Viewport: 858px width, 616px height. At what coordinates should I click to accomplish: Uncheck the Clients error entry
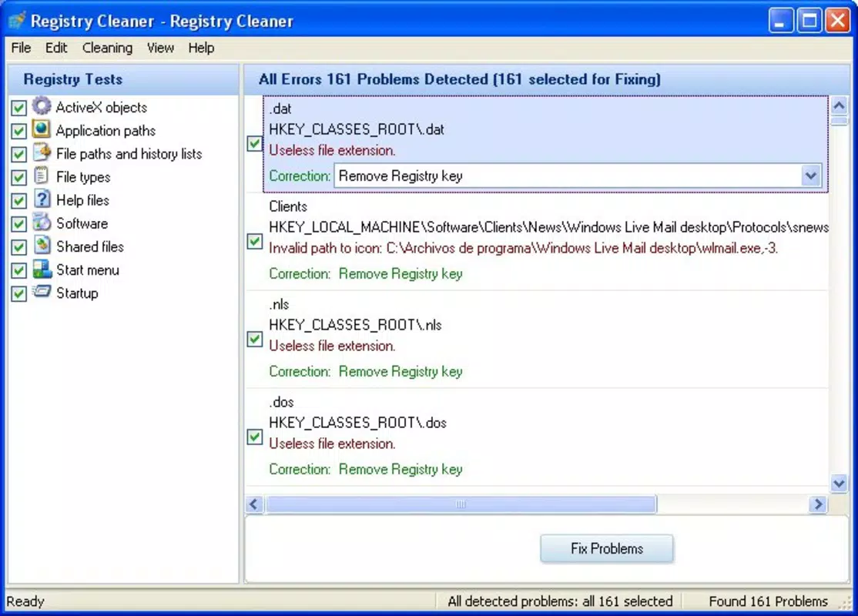[254, 241]
